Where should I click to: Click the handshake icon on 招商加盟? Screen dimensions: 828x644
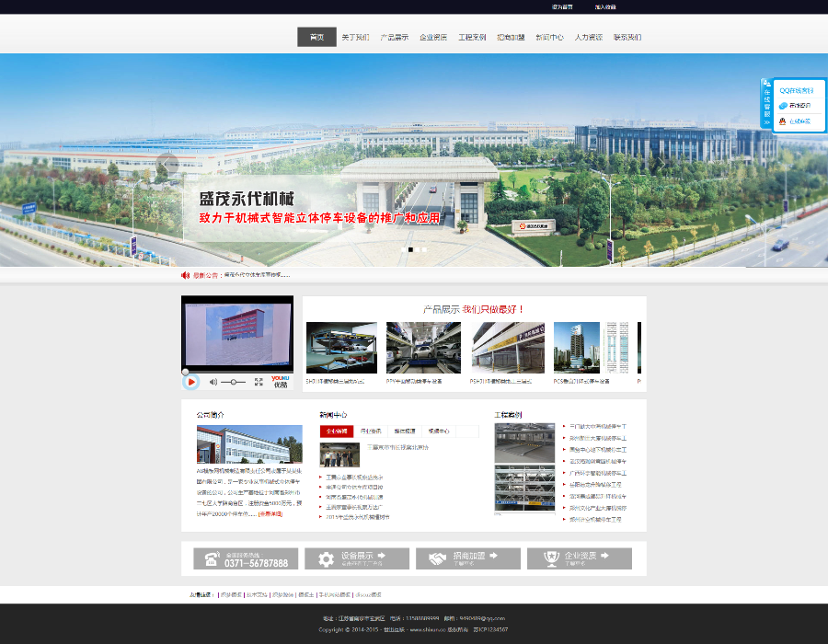tap(437, 559)
